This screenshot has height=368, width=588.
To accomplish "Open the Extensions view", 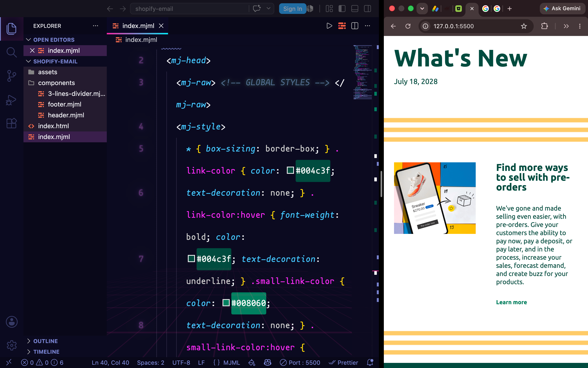I will [x=11, y=123].
